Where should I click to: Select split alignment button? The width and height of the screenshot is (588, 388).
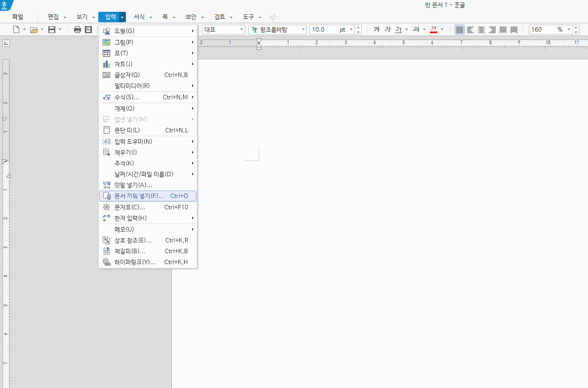click(514, 30)
